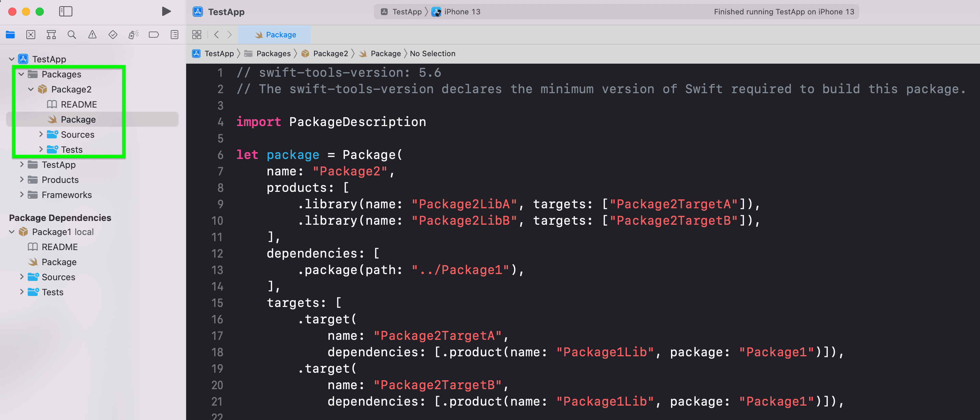Run the TestApp with the play button

[x=166, y=11]
